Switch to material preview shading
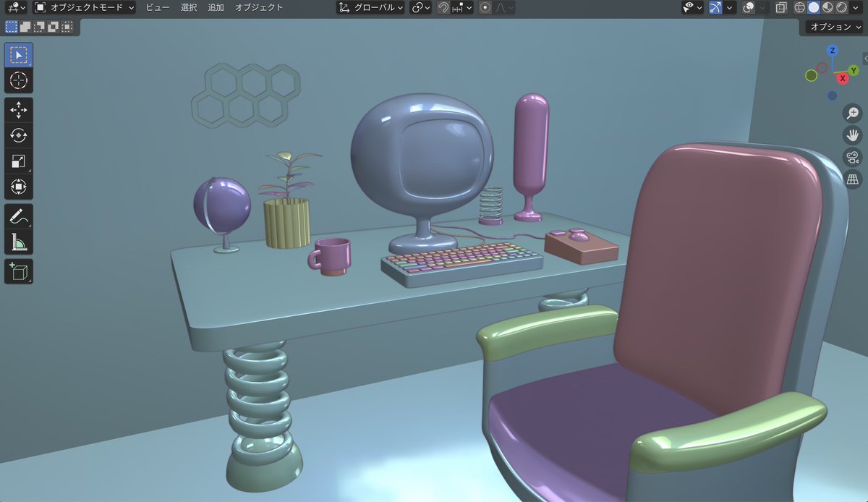868x502 pixels. (x=828, y=7)
